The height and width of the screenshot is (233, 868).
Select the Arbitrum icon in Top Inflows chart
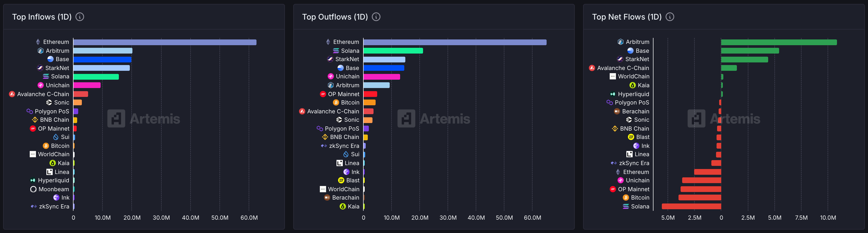point(41,51)
